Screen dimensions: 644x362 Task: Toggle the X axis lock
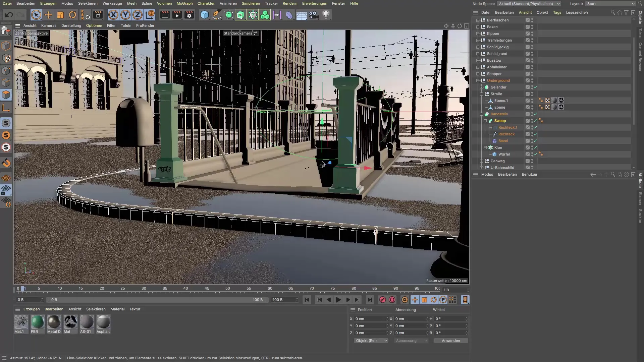[x=113, y=15]
